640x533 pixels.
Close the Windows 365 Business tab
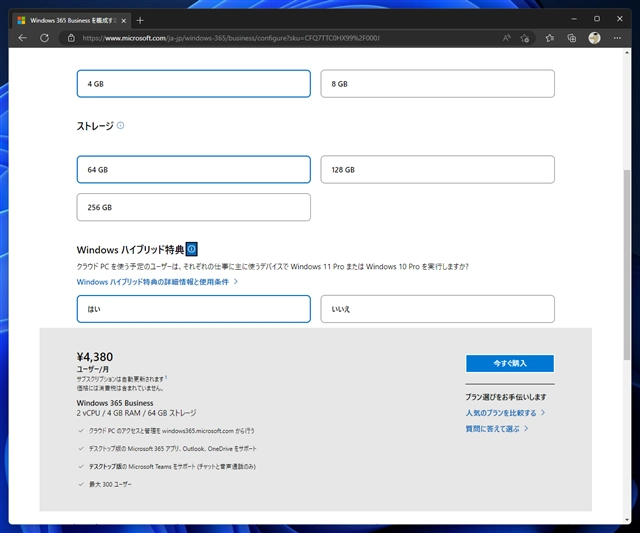click(x=124, y=20)
